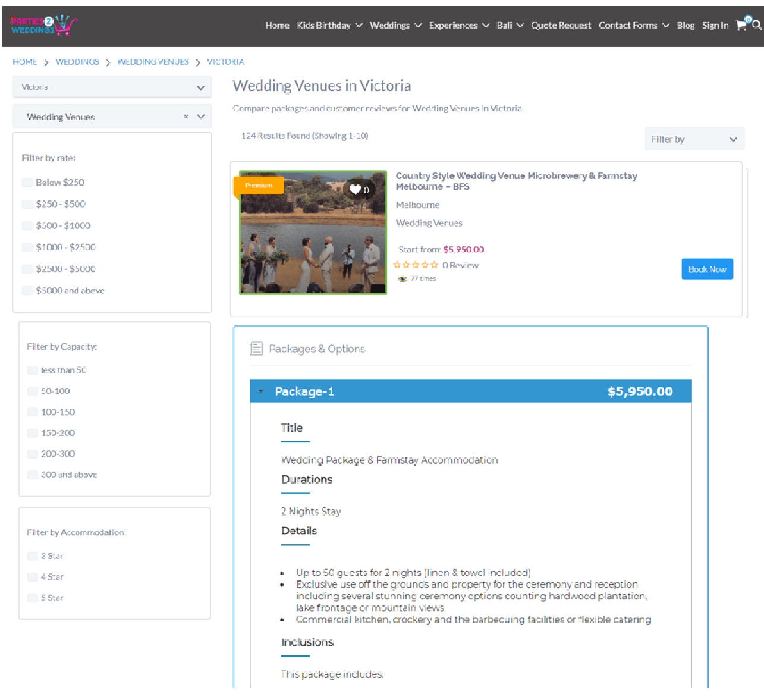Check the Below $250 rate filter
The width and height of the screenshot is (764, 700).
[x=27, y=183]
